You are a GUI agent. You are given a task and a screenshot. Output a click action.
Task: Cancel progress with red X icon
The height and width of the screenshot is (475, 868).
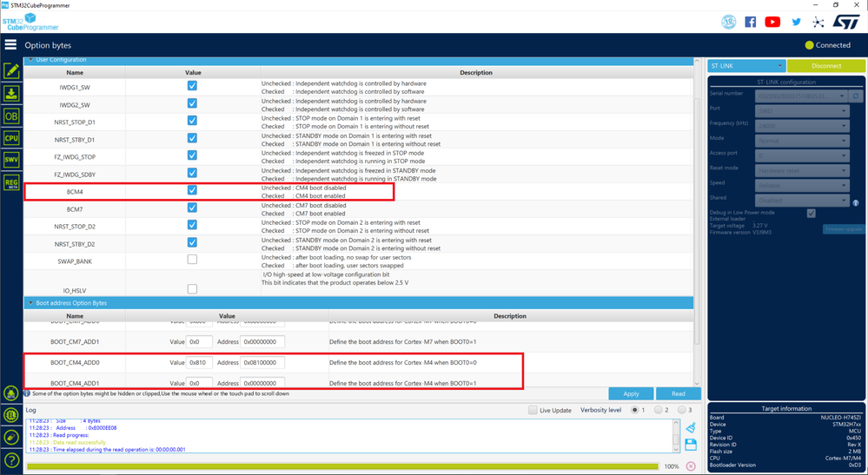pos(690,466)
